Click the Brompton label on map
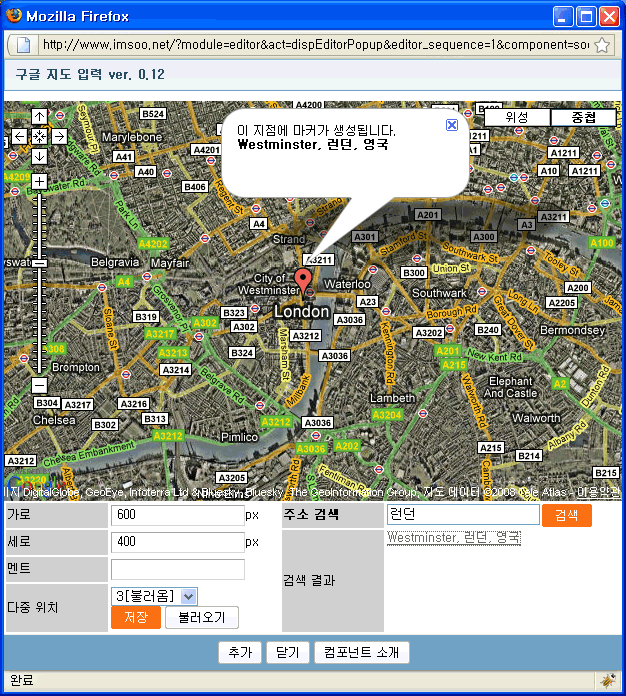 click(x=76, y=368)
